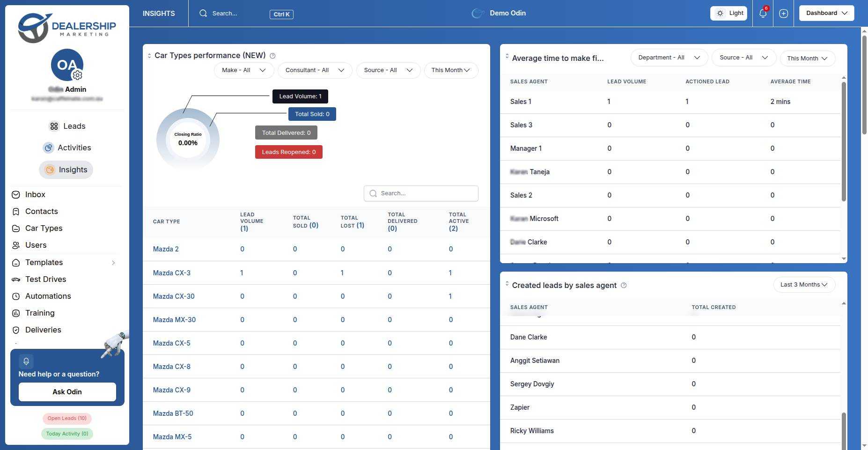
Task: Click the top bar search magnifier icon
Action: (x=203, y=14)
